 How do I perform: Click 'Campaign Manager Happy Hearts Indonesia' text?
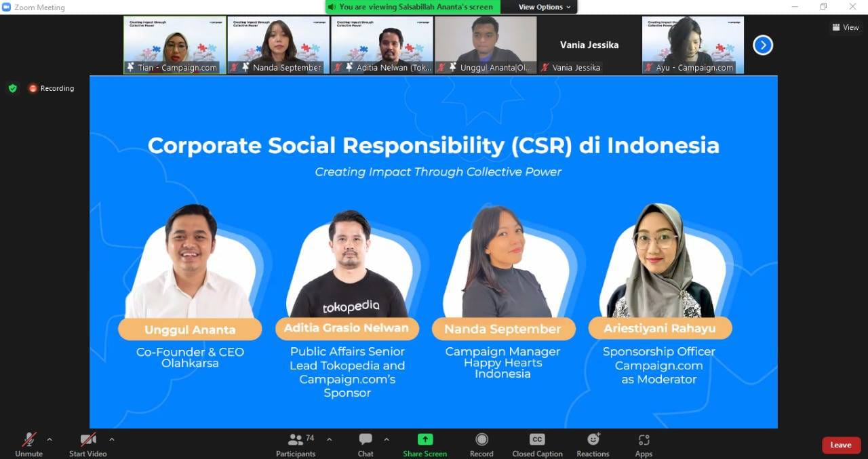tap(502, 362)
